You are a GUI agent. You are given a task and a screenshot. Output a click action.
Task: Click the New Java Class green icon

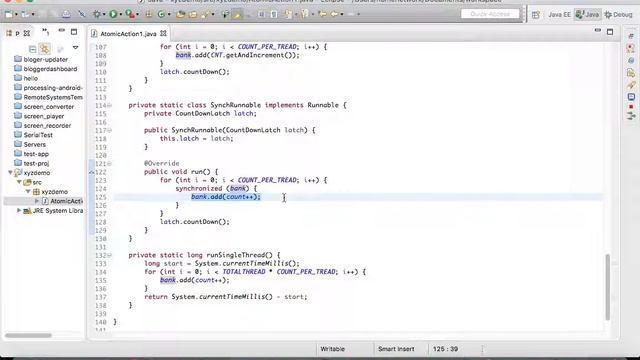click(161, 14)
